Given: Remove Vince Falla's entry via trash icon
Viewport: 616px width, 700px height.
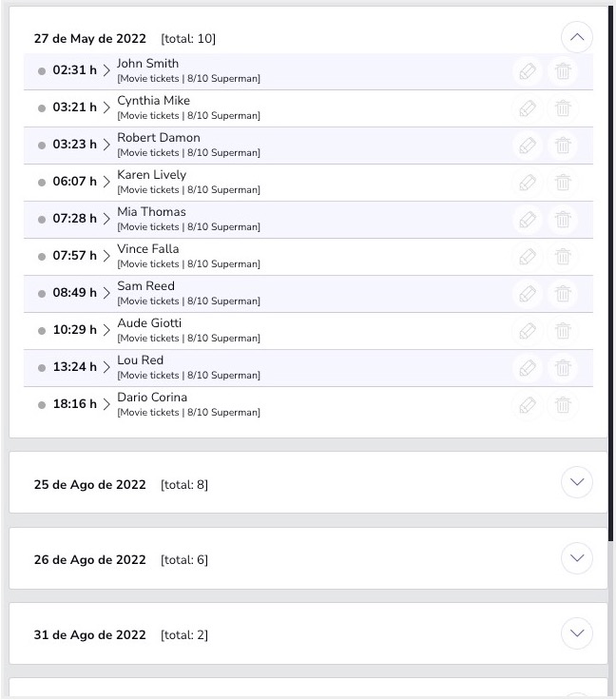Looking at the screenshot, I should point(563,257).
